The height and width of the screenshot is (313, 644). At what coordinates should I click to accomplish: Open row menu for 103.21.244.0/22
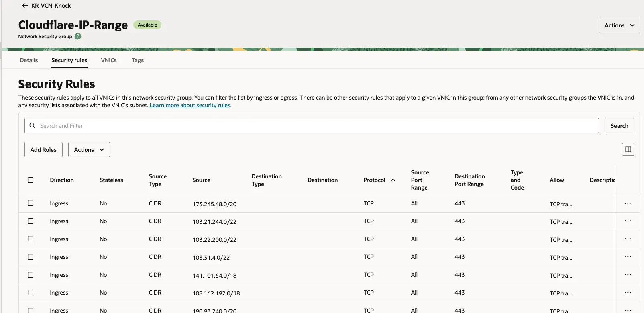coord(628,221)
